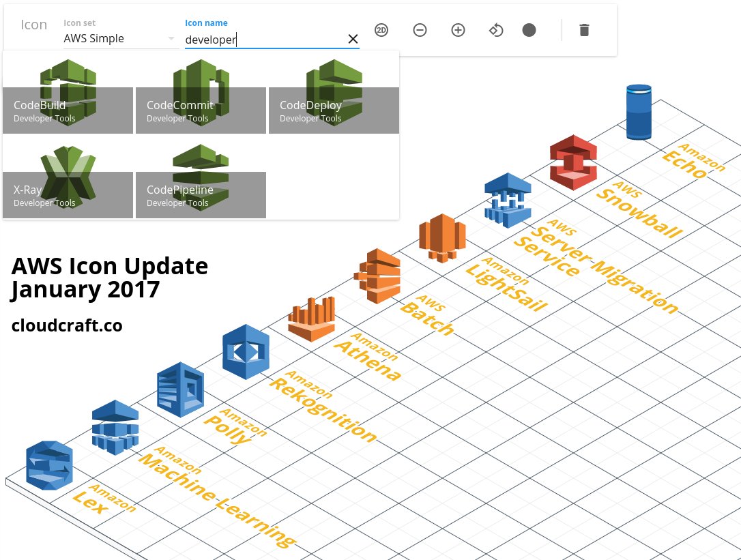Screen dimensions: 741x560
Task: Click the 'Amazon Echo' label text
Action: [x=693, y=161]
